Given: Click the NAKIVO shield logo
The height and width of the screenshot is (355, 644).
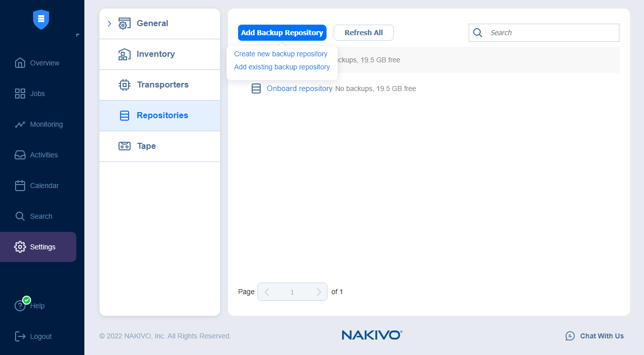Looking at the screenshot, I should (x=41, y=20).
